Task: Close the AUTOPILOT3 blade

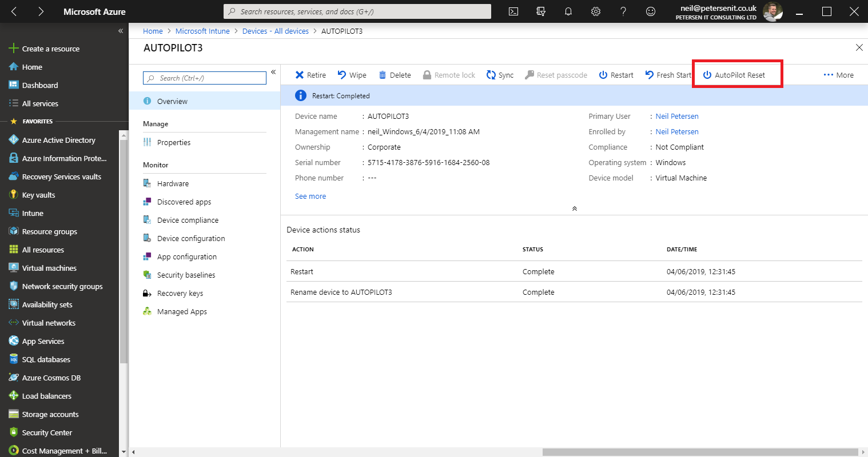Action: click(x=859, y=47)
